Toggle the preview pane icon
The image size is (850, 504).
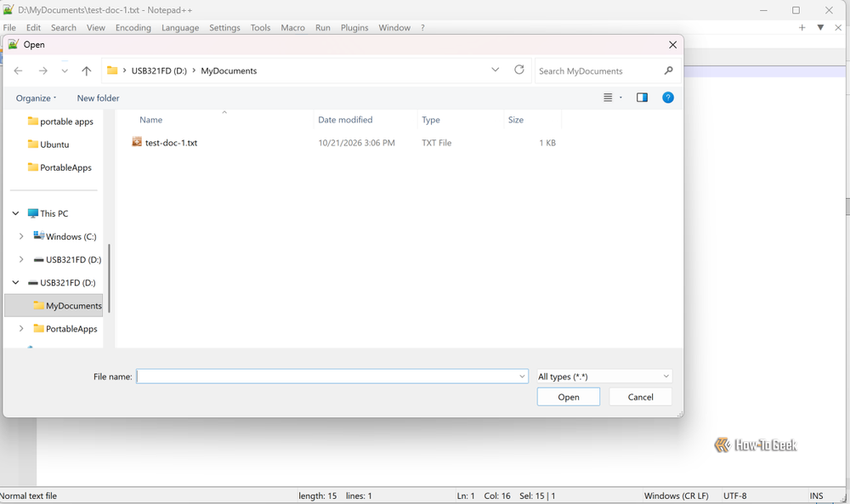642,98
